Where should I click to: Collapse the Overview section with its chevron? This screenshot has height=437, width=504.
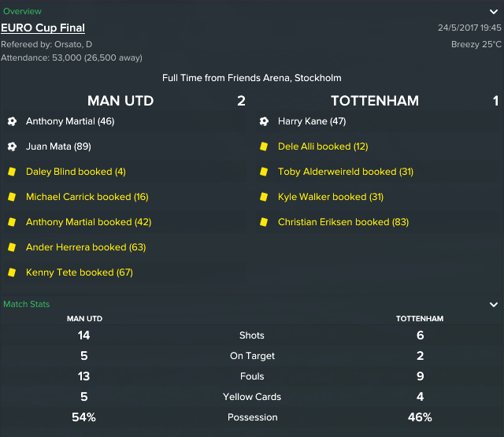click(494, 12)
